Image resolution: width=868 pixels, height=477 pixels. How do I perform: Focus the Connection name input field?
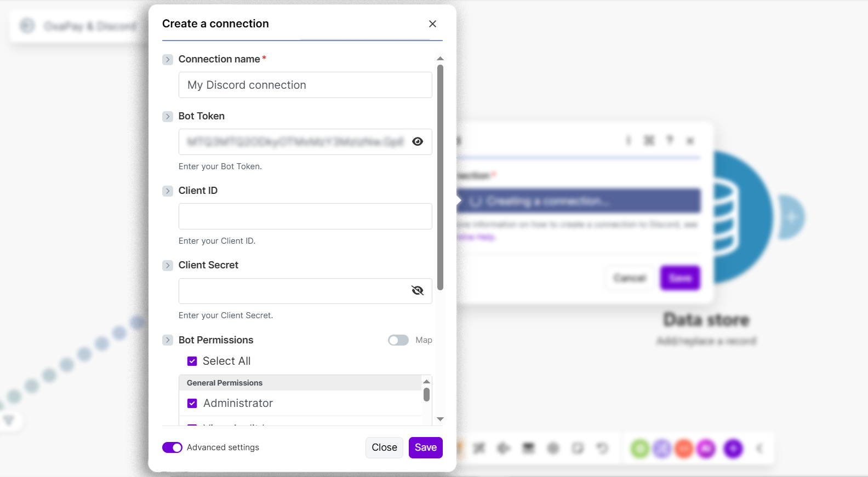point(305,85)
